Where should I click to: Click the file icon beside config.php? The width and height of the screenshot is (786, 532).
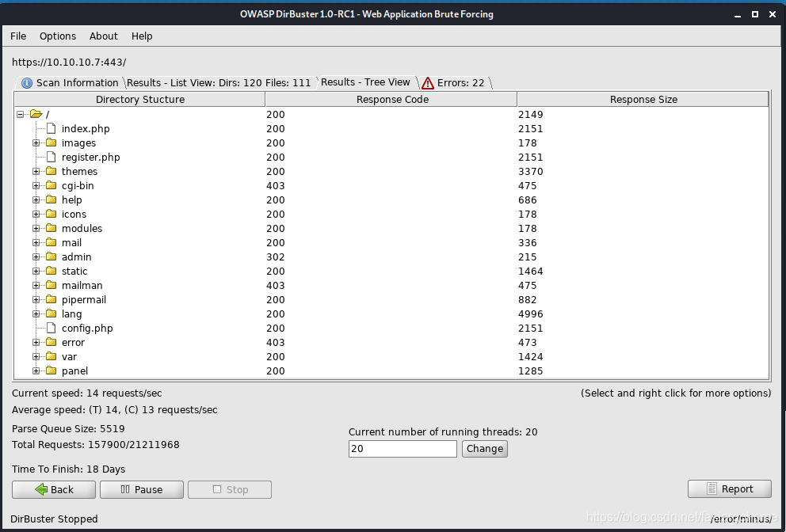tap(51, 328)
